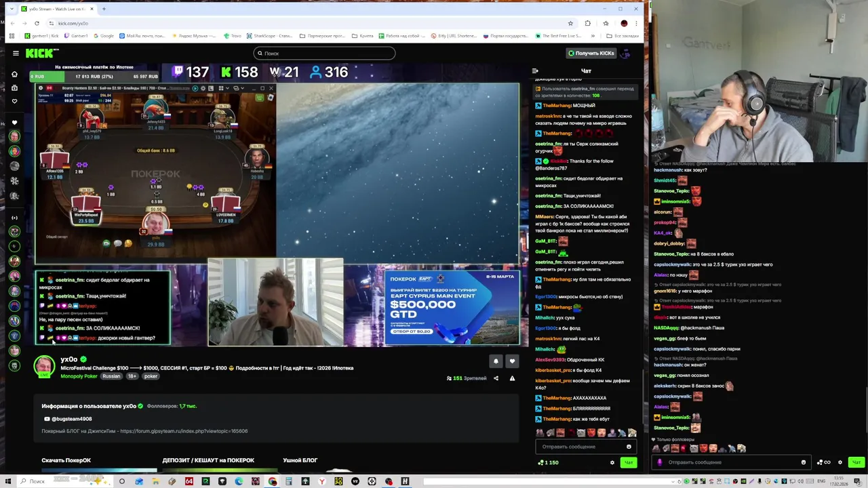This screenshot has width=868, height=488.
Task: Open the Monopoly Poker category link
Action: click(x=79, y=376)
